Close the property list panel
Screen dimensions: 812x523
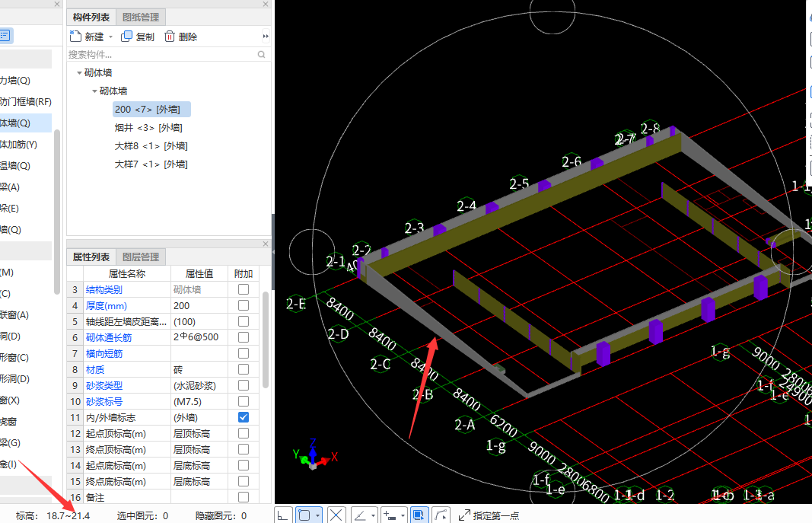[x=266, y=244]
